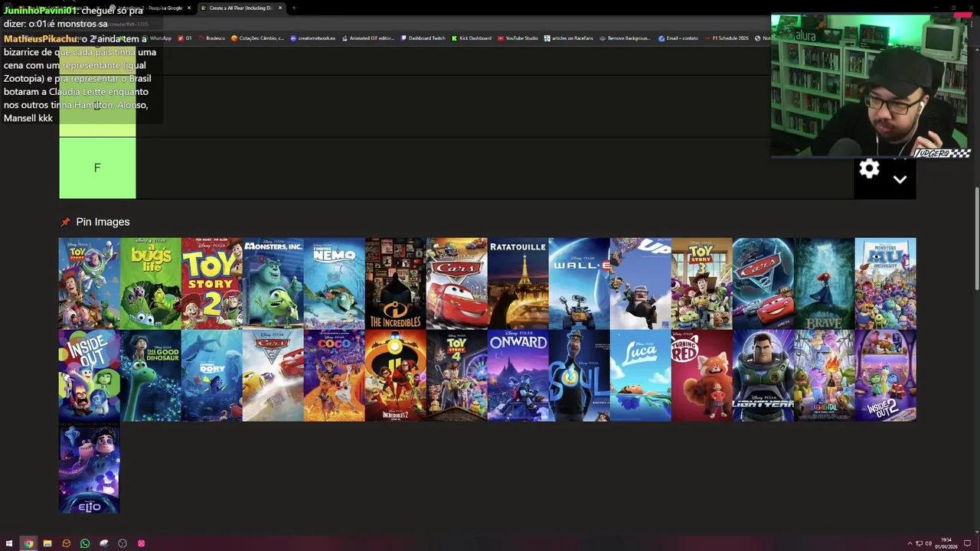This screenshot has width=980, height=551.
Task: Pick the Soul poster
Action: tap(580, 376)
